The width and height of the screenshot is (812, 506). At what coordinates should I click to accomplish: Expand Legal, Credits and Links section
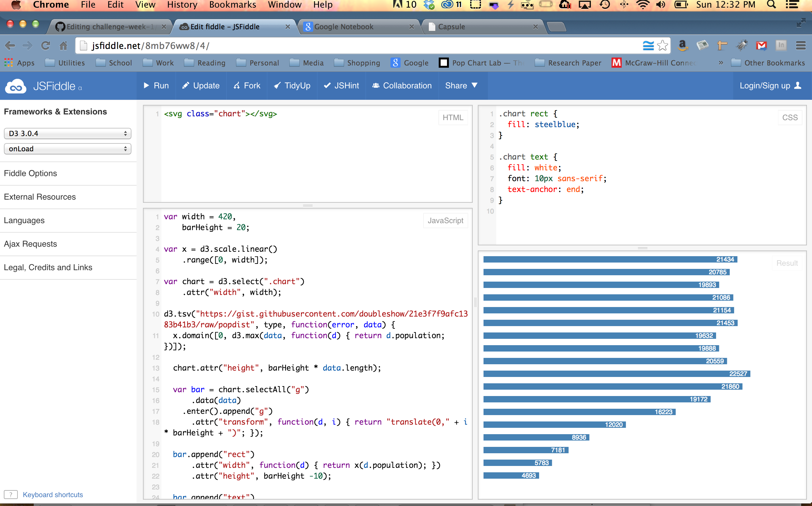[68, 267]
